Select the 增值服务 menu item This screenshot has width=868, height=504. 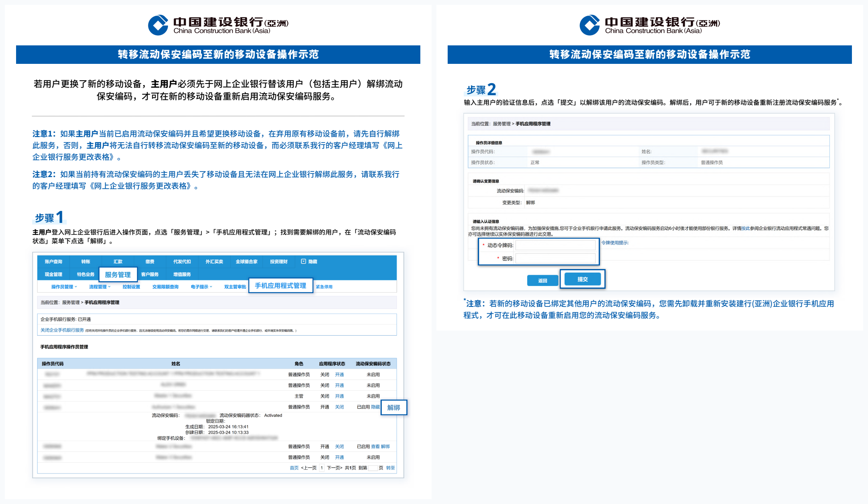coord(182,274)
